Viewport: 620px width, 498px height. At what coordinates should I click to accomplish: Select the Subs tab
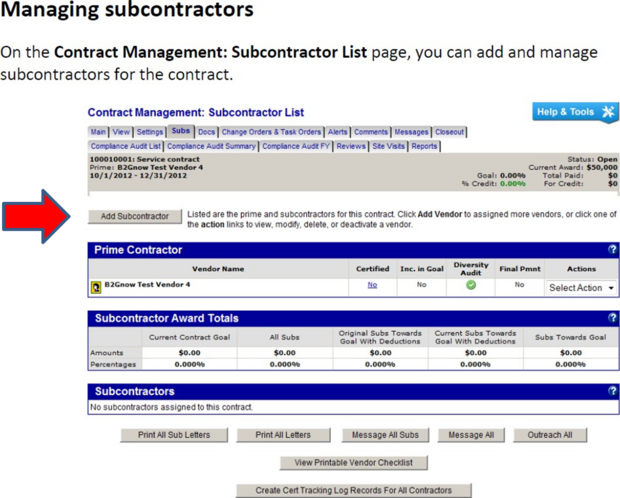(181, 131)
